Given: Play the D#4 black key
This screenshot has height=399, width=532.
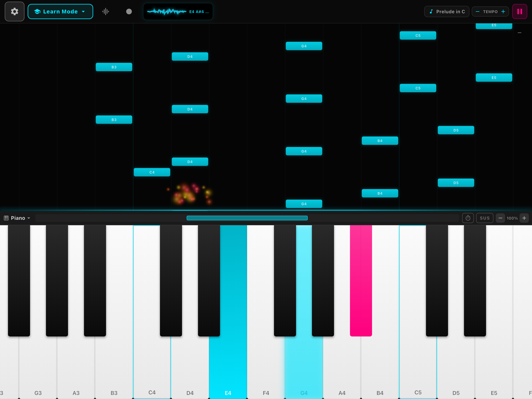Looking at the screenshot, I should coord(209,281).
